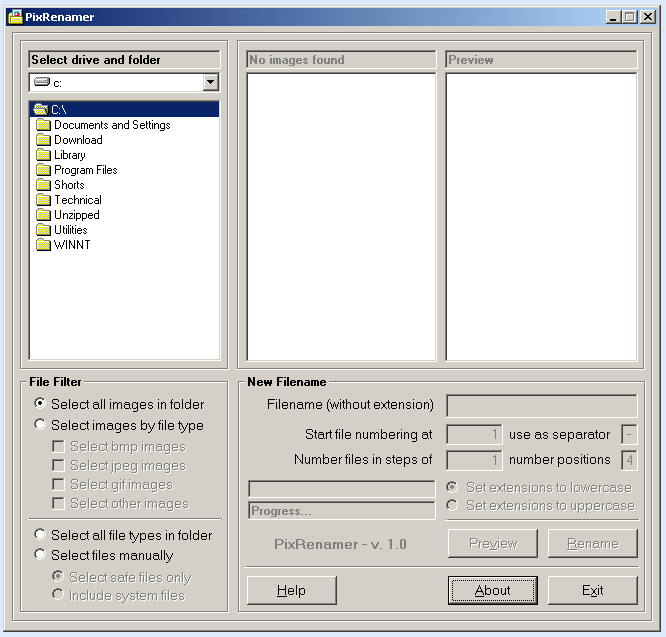Click the Library folder icon

[43, 155]
